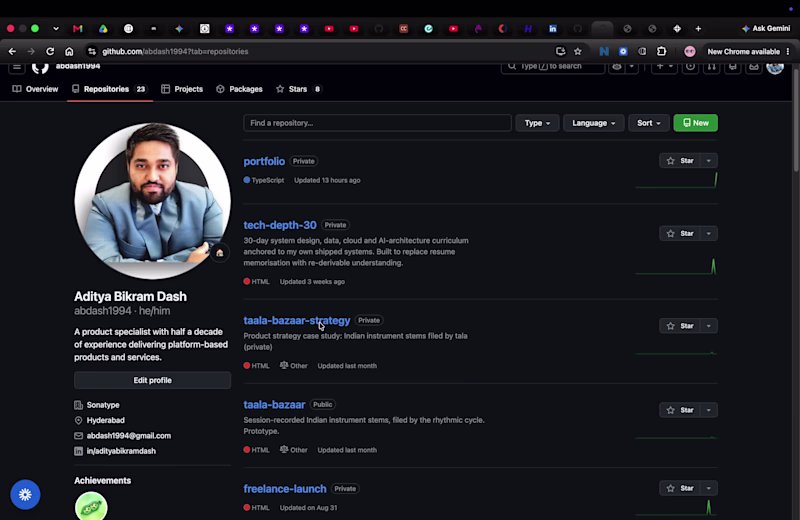Switch to the Overview tab
This screenshot has width=800, height=520.
coord(35,89)
